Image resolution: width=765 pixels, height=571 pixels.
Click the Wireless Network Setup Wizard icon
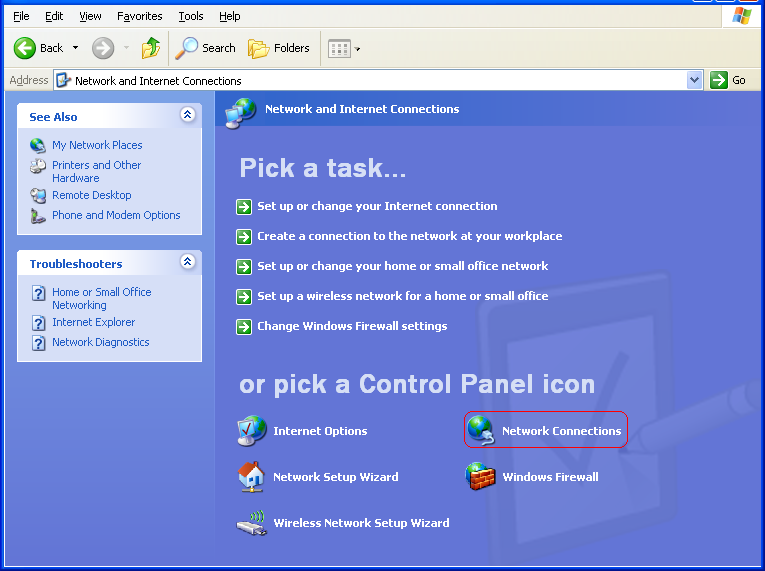[x=252, y=523]
